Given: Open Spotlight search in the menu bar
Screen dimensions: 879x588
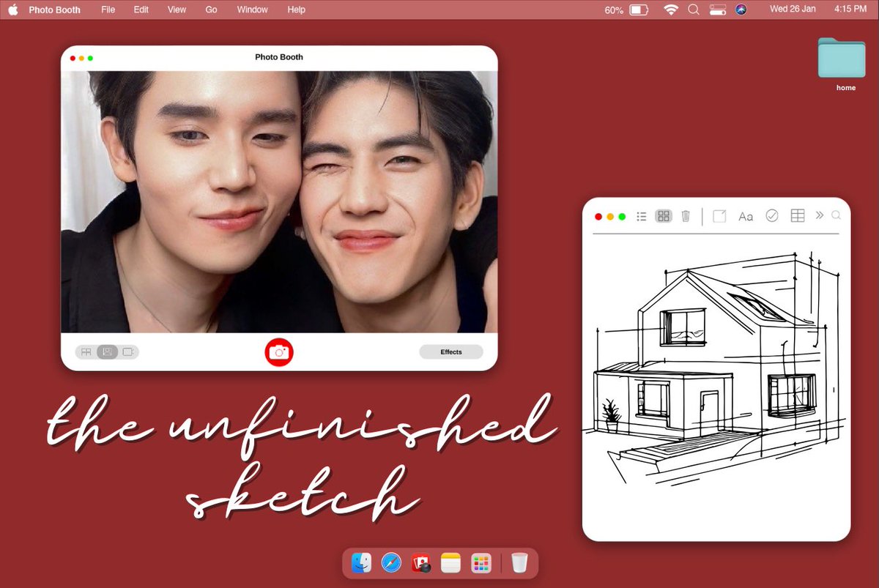Looking at the screenshot, I should [x=694, y=10].
